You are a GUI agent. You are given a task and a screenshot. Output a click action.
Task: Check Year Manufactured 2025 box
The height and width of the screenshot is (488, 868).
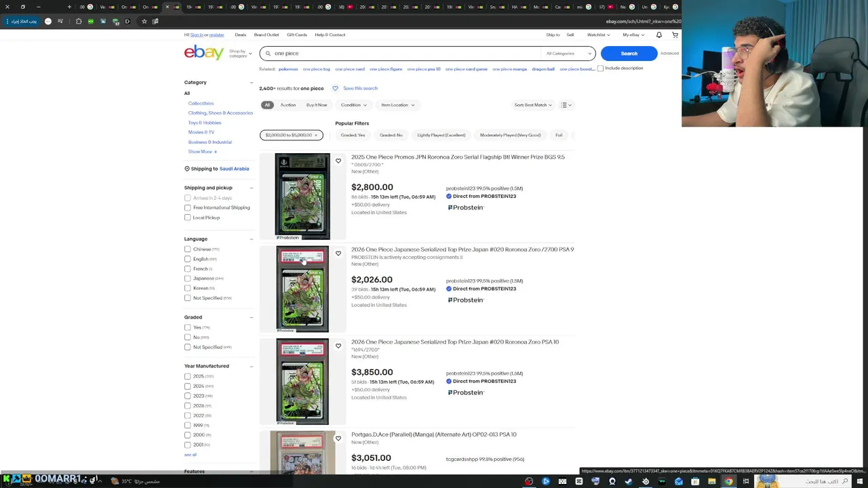(x=187, y=376)
